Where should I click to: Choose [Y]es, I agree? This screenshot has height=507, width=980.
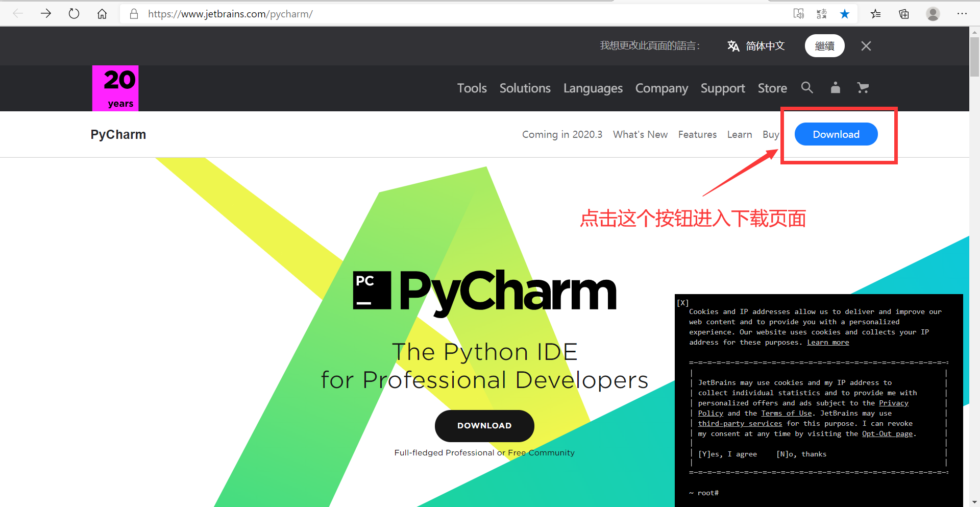[727, 454]
